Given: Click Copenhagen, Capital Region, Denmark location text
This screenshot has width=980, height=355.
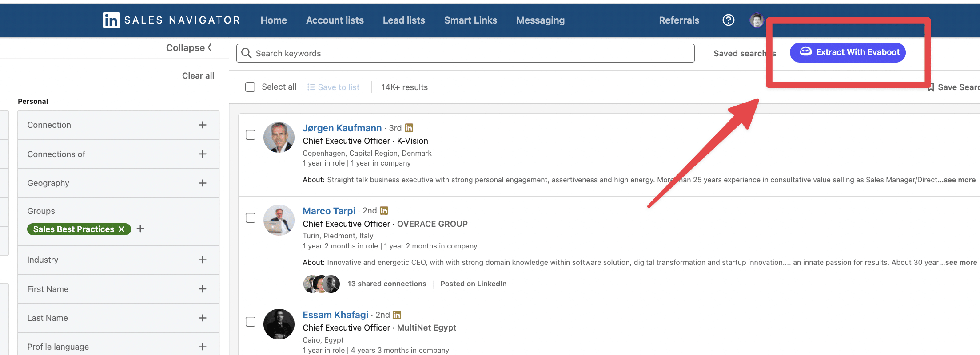Looking at the screenshot, I should pos(367,153).
